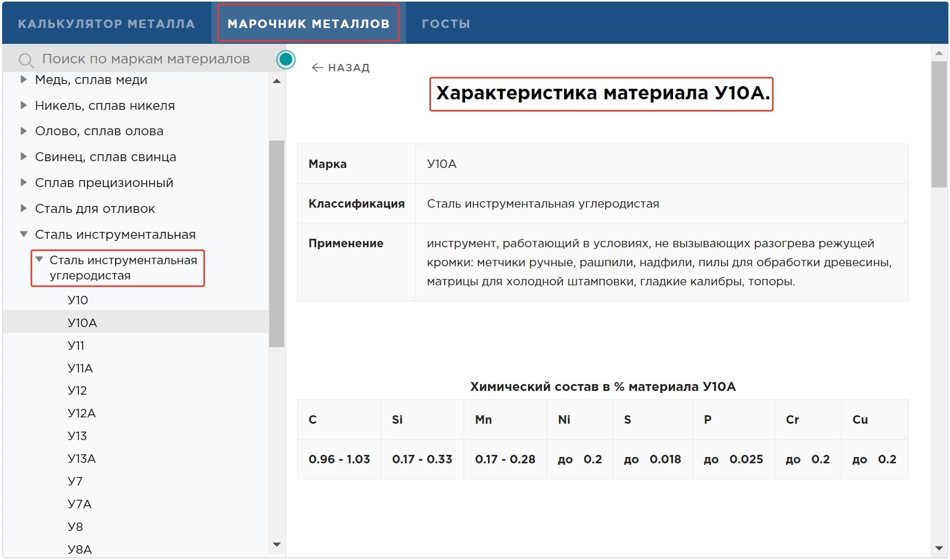Screen dimensions: 950x560
Task: Click the teal circle indicator icon
Action: 286,60
